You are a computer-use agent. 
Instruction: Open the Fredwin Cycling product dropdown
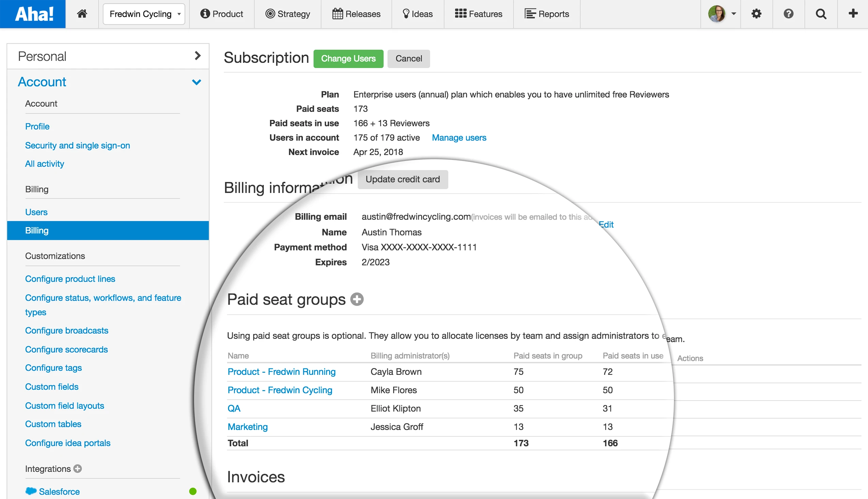[x=144, y=14]
